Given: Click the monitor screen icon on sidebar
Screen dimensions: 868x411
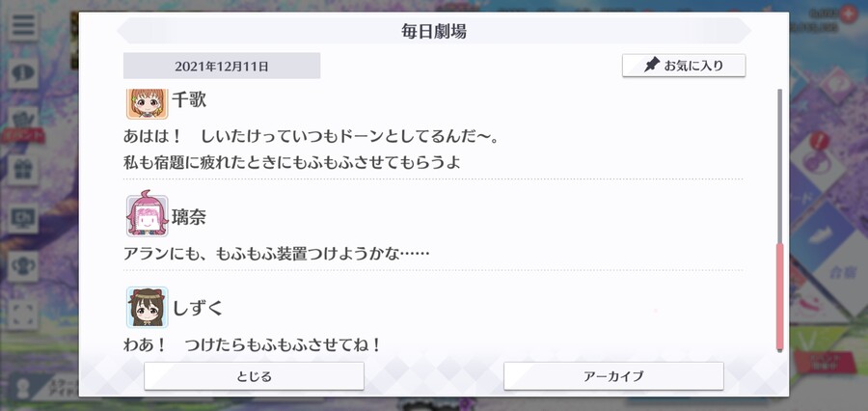Looking at the screenshot, I should [23, 218].
